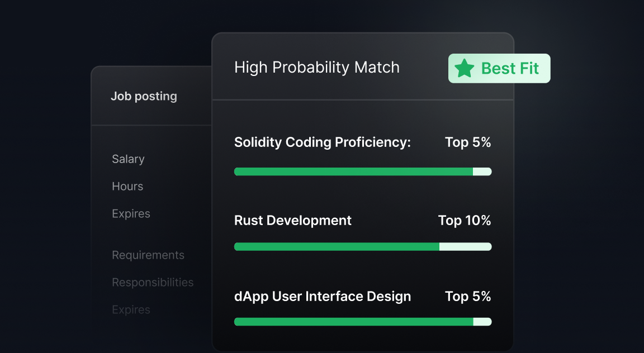
Task: Click the Top 10% ranking value
Action: pyautogui.click(x=465, y=221)
